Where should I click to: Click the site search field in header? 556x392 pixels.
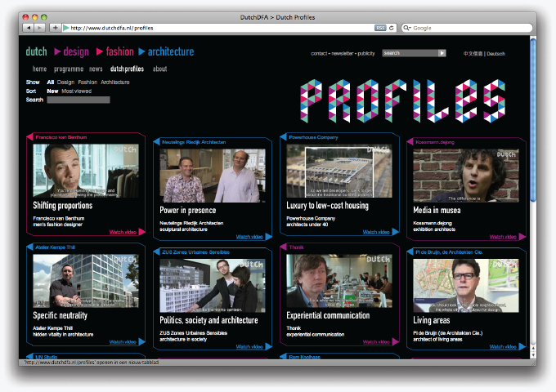pos(410,53)
